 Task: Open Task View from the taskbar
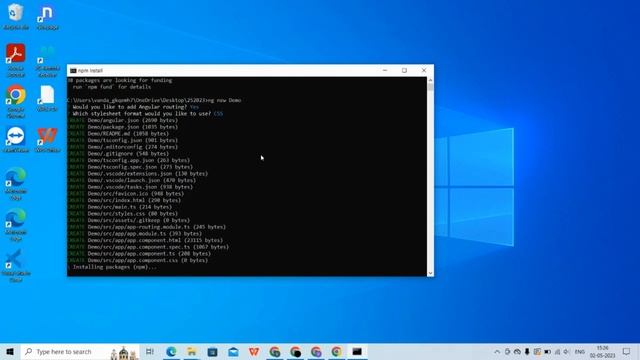pyautogui.click(x=150, y=351)
